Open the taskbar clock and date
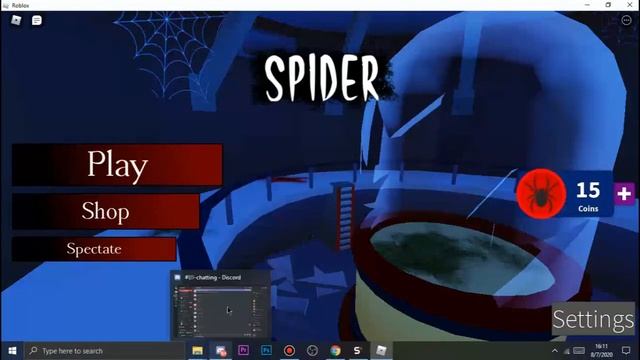 (602, 351)
